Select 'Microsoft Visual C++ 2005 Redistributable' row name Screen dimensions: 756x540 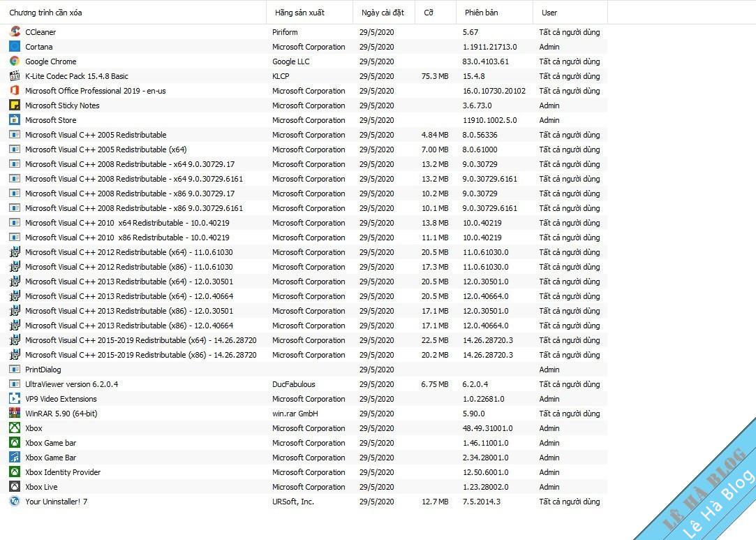tap(96, 135)
